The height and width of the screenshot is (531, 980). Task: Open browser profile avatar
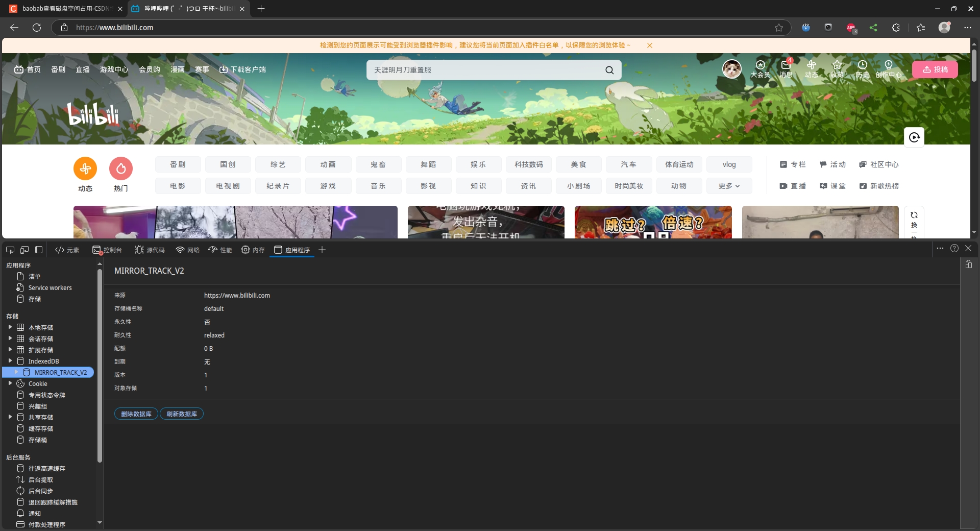click(x=945, y=28)
